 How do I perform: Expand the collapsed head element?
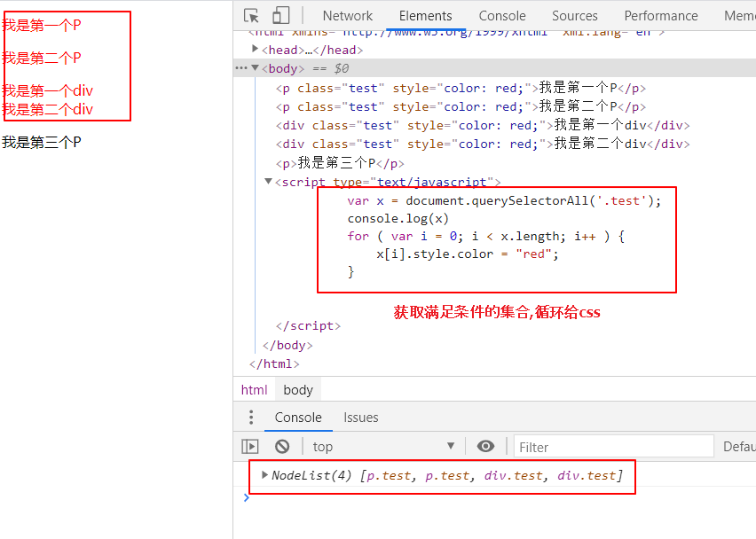tap(255, 50)
